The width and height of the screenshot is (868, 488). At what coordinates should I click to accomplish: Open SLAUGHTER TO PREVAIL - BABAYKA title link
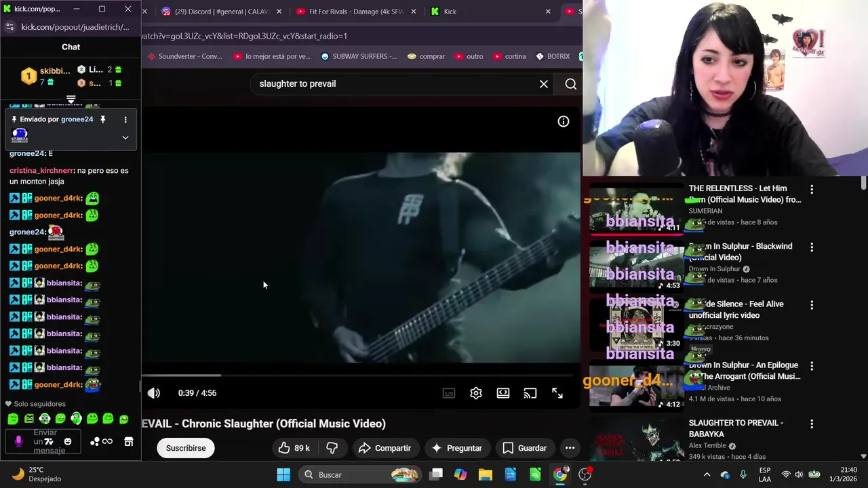pos(736,428)
